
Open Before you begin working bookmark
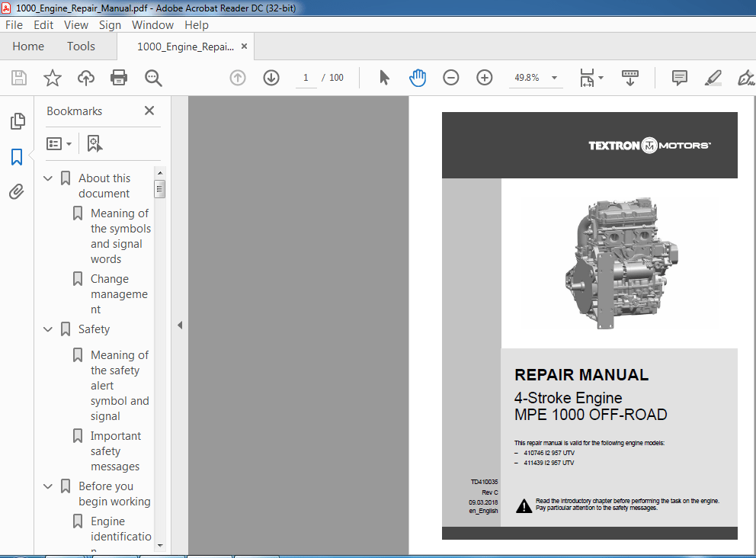(114, 494)
